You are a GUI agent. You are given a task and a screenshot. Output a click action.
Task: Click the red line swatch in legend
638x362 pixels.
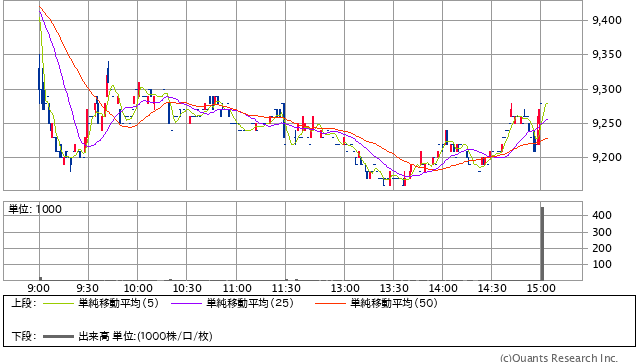[330, 303]
